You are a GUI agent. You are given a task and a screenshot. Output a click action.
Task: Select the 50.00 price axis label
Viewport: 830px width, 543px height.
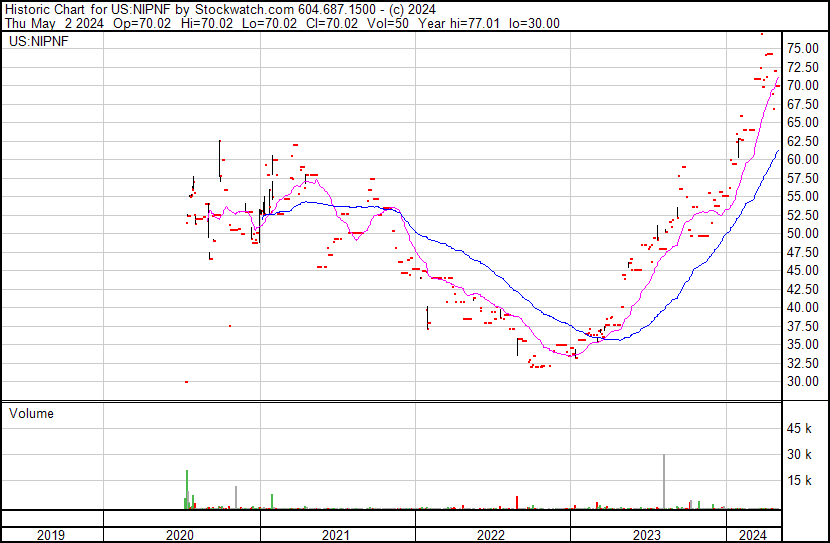pyautogui.click(x=803, y=233)
